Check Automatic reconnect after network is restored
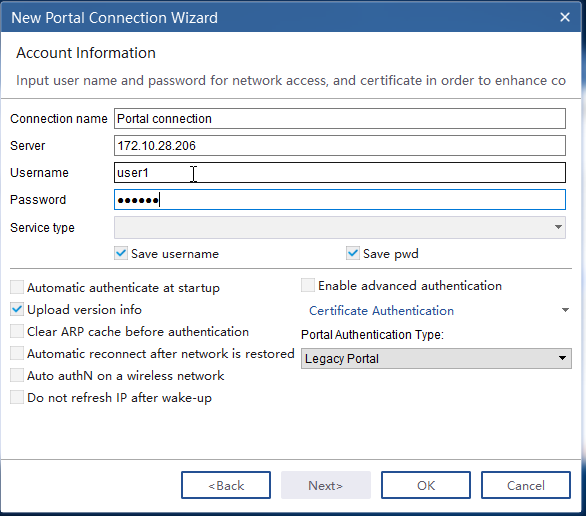The image size is (586, 516). click(17, 353)
